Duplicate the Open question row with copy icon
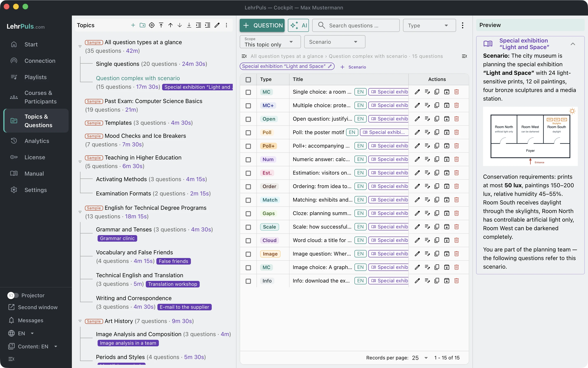Screen dimensions: 588x368 point(437,119)
